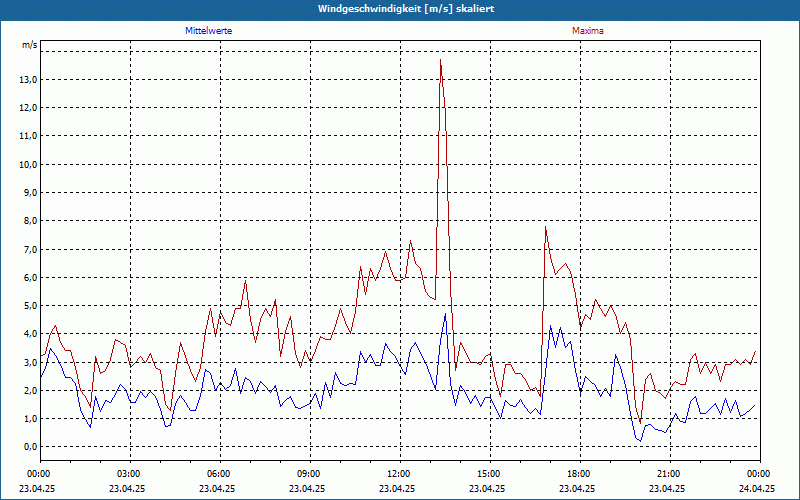Image resolution: width=800 pixels, height=500 pixels.
Task: Click the 8,0 y-axis value
Action: pos(31,221)
